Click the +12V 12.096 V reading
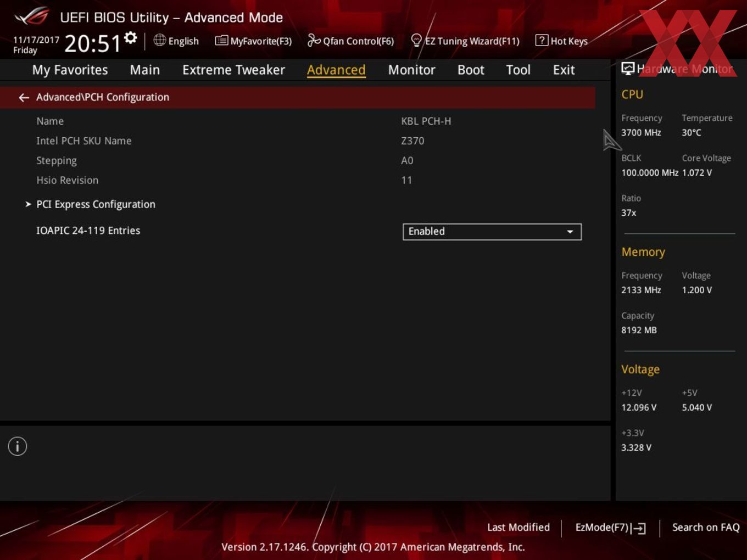747x560 pixels. click(638, 407)
